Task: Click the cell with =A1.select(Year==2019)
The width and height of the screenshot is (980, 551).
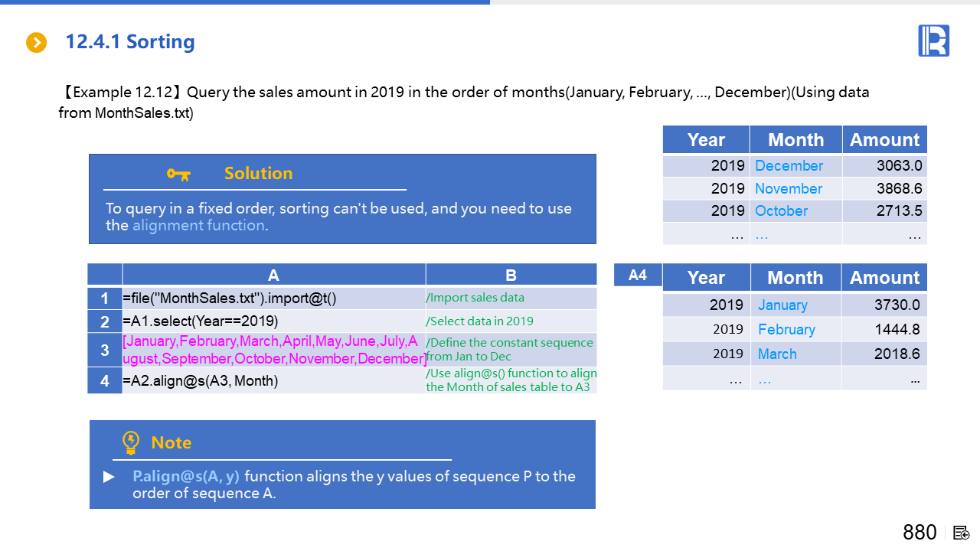Action: click(273, 321)
